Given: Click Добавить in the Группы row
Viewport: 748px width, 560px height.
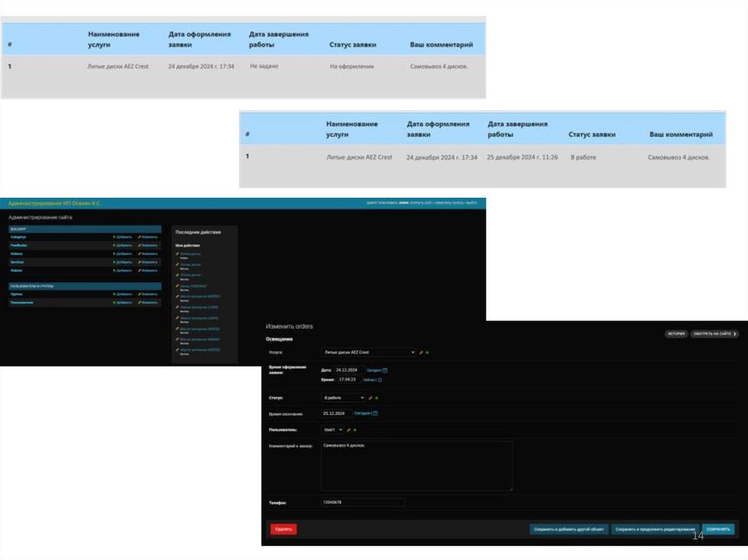Looking at the screenshot, I should pyautogui.click(x=123, y=294).
